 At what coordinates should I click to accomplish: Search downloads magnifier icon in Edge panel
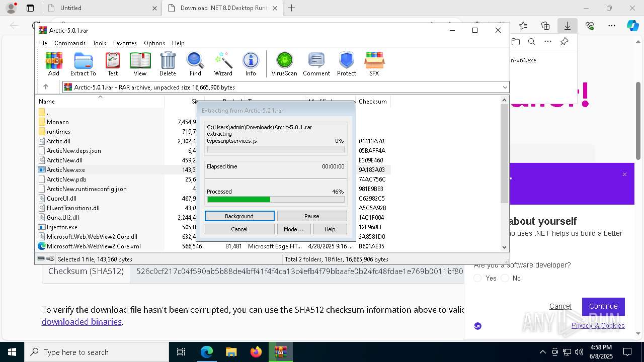tap(531, 42)
